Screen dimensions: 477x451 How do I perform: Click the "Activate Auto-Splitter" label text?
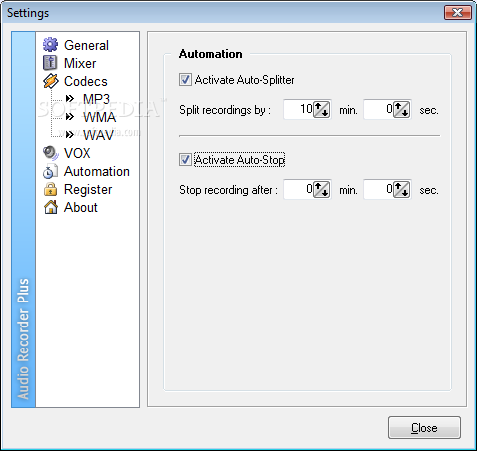click(x=244, y=80)
